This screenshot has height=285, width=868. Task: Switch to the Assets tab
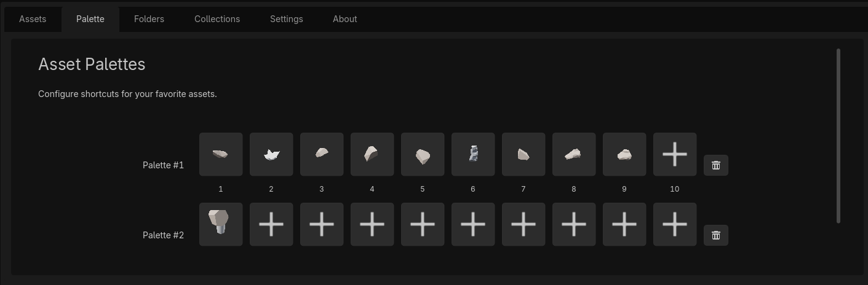click(x=33, y=19)
